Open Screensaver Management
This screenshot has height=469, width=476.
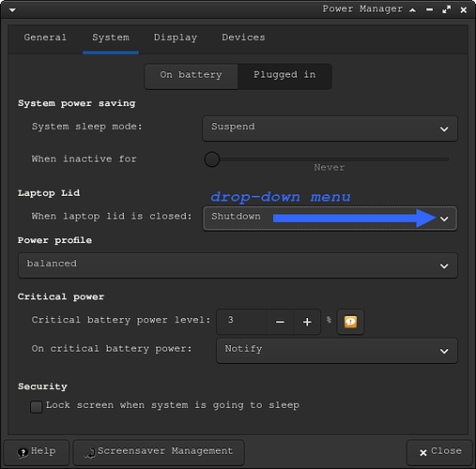click(159, 452)
